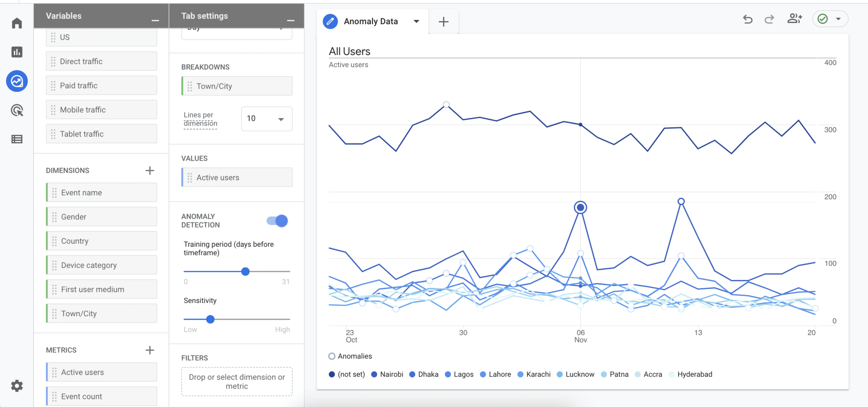The width and height of the screenshot is (868, 407).
Task: Add a new tab with plus
Action: (443, 22)
